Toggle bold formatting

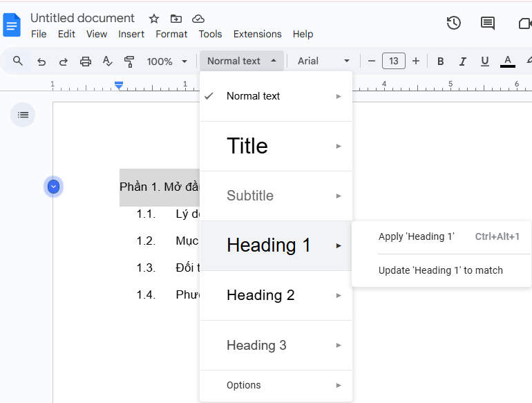click(x=440, y=62)
